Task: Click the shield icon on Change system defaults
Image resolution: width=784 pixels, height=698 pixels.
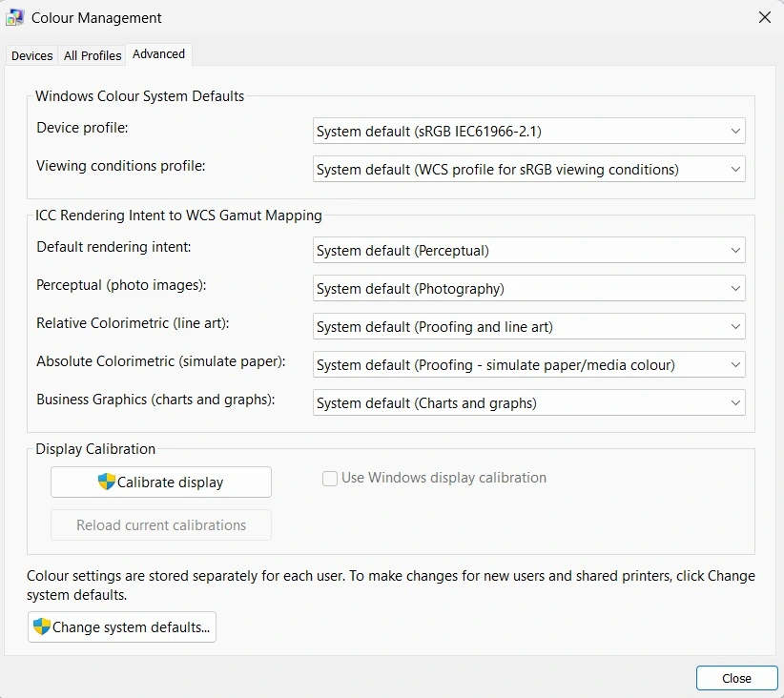Action: (x=41, y=626)
